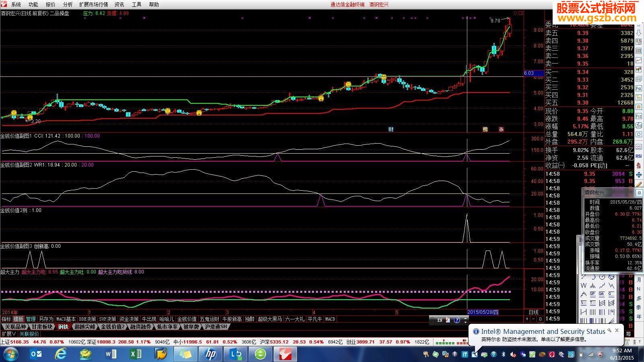Click language bar help icon

click(x=457, y=320)
